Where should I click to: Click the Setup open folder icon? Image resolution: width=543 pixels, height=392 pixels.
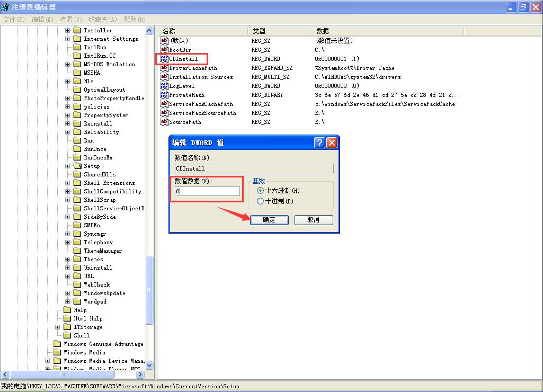coord(77,166)
